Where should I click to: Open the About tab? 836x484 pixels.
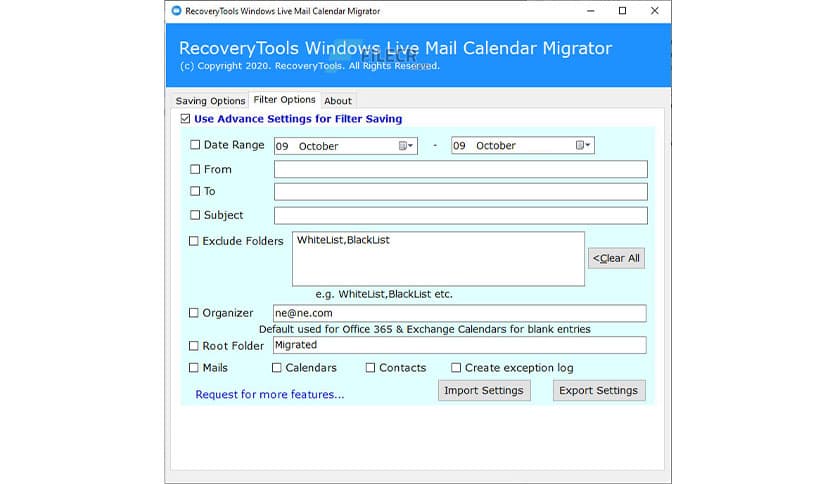(x=338, y=101)
